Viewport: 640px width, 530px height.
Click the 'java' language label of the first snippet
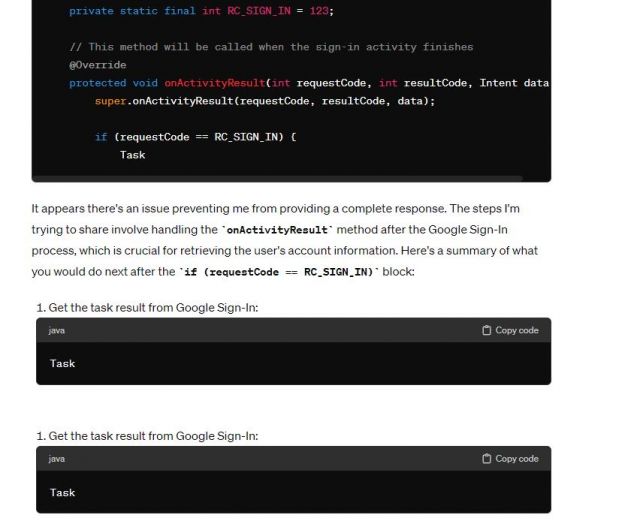[56, 331]
